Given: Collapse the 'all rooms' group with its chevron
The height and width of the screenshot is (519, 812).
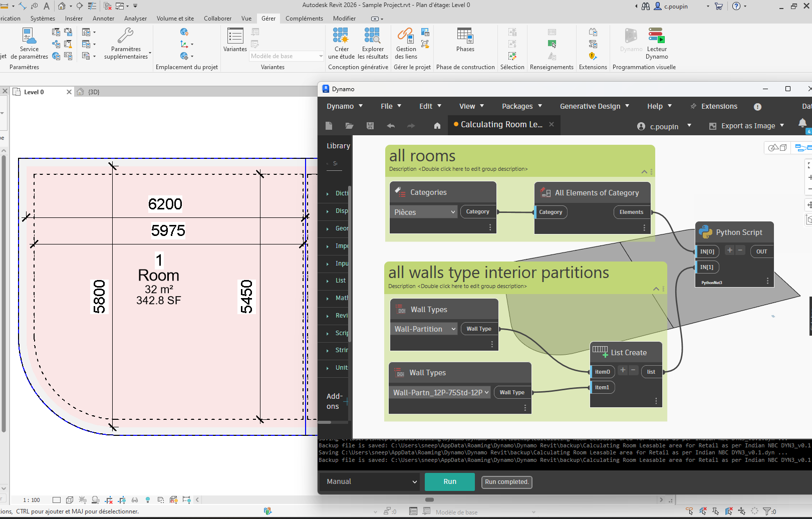Looking at the screenshot, I should 644,172.
